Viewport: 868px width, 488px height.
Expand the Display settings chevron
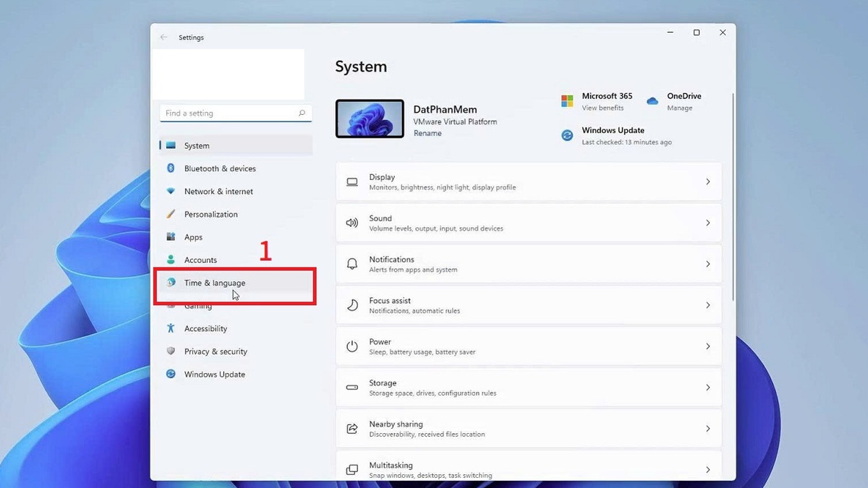click(x=707, y=182)
